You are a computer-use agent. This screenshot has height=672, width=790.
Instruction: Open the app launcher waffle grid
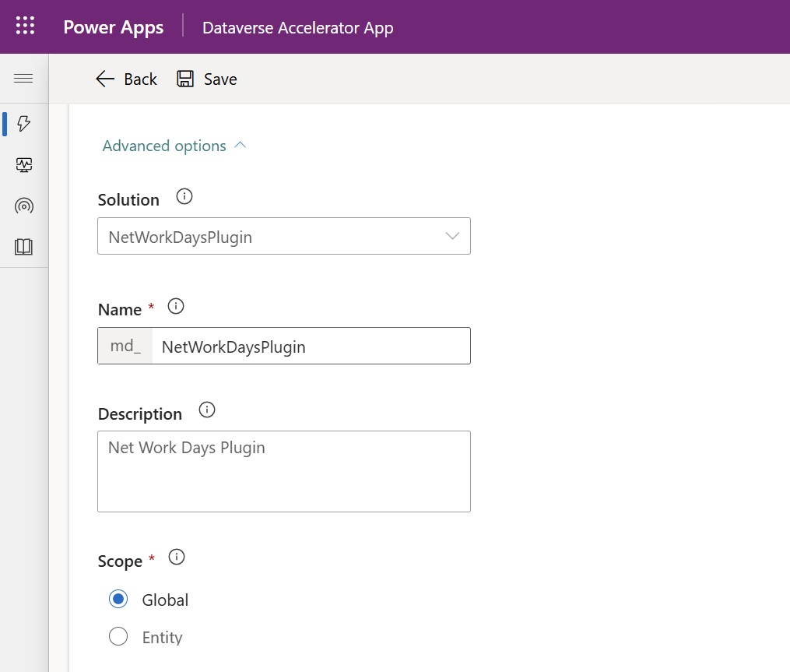25,26
